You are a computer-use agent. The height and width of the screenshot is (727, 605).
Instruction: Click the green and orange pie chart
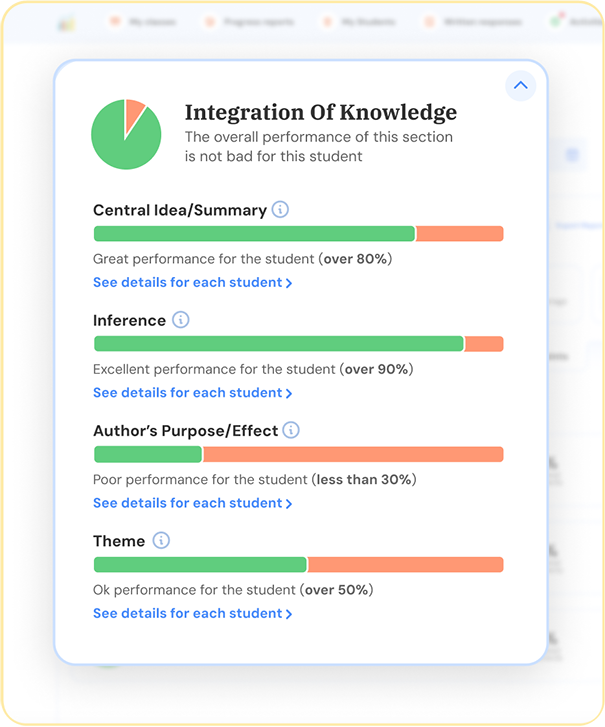click(x=126, y=134)
